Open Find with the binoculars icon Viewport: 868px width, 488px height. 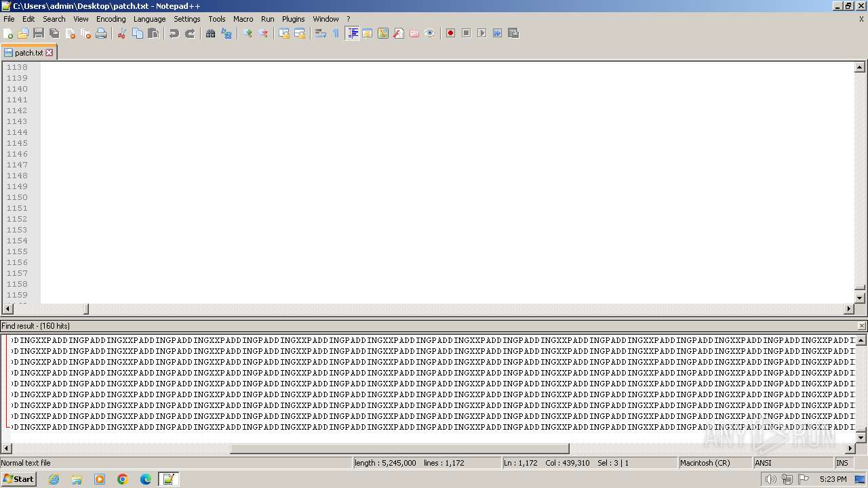(211, 33)
